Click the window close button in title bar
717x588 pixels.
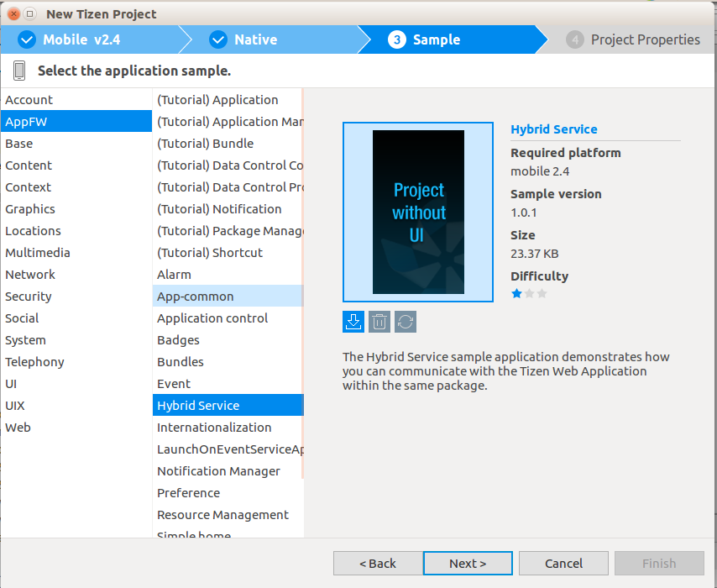(x=13, y=13)
